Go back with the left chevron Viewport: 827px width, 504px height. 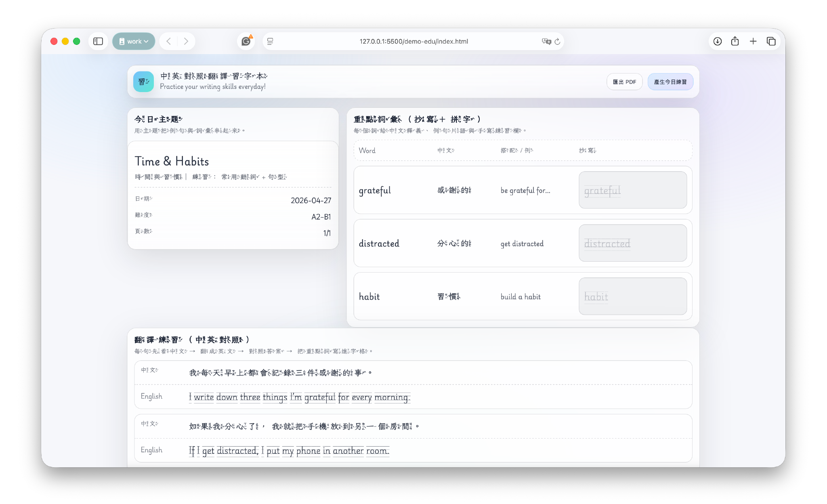click(169, 41)
